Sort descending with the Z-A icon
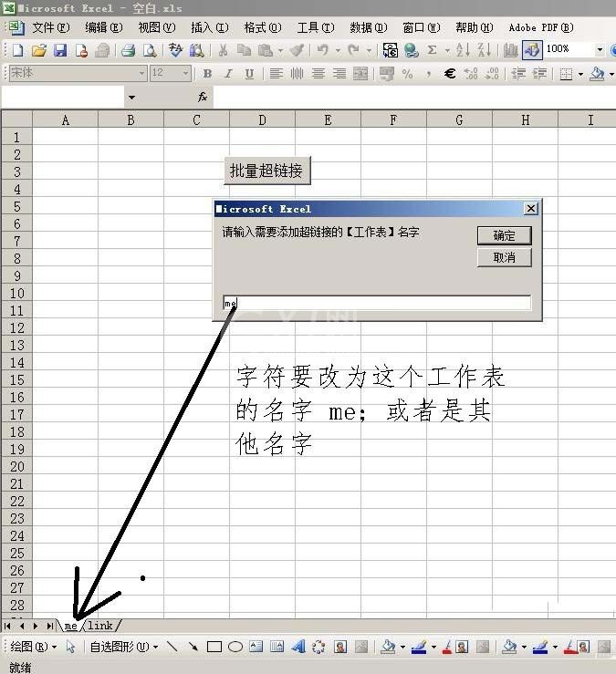Screen dimensions: 616x674 click(484, 50)
